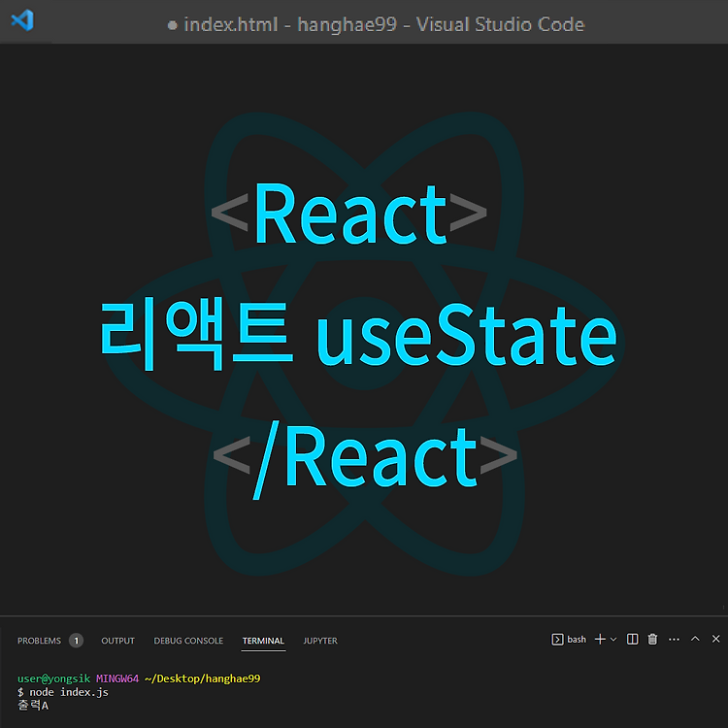The height and width of the screenshot is (728, 728).
Task: Click the '출력A' terminal output
Action: pos(33,706)
